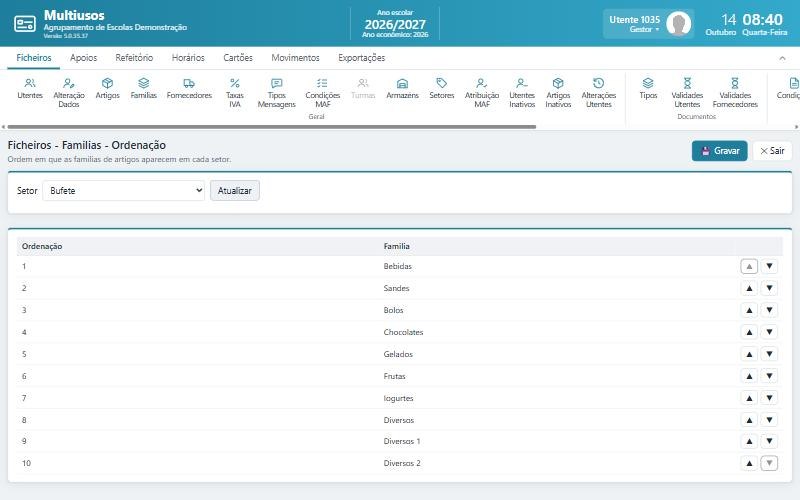Click the ribbon horizontal scrollbar

click(271, 127)
